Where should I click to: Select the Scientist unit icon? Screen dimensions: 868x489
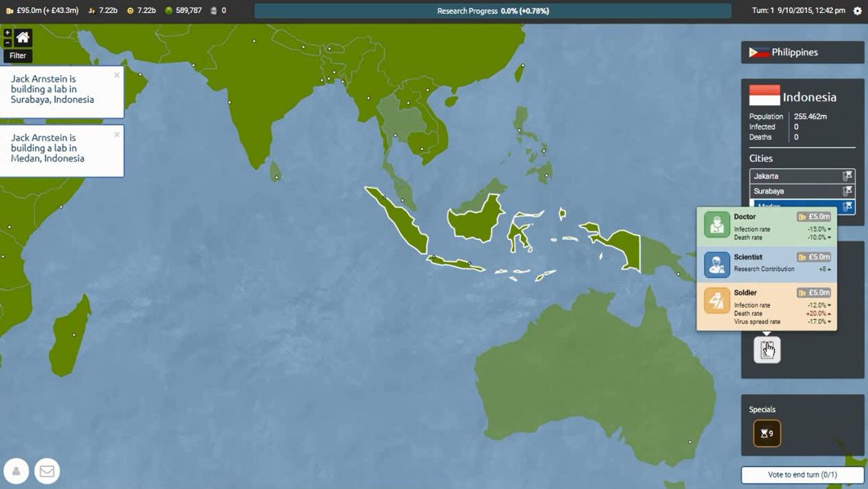click(x=716, y=264)
